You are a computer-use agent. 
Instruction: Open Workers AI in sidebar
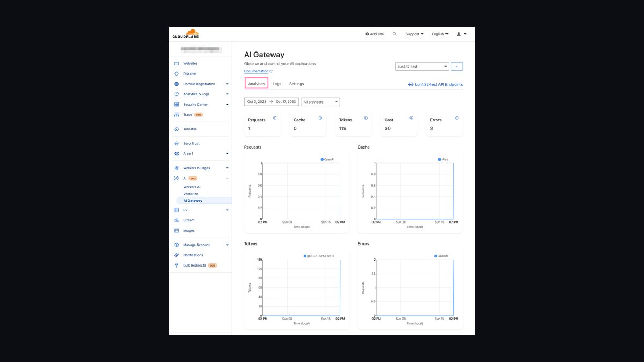192,187
